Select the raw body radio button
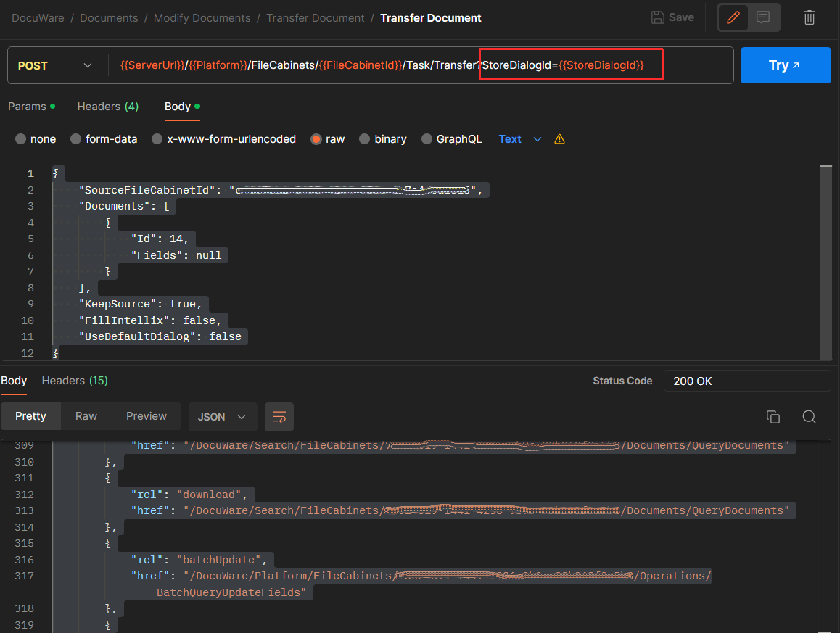The height and width of the screenshot is (633, 840). tap(316, 139)
